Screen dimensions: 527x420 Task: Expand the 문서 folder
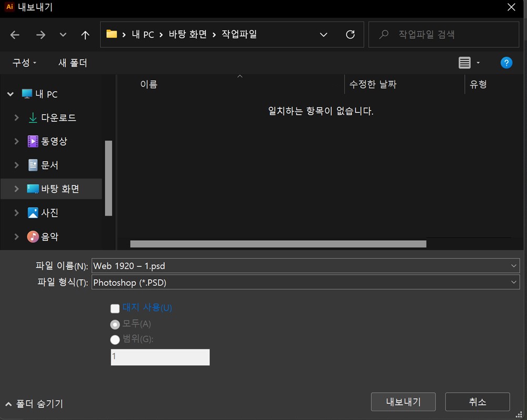[16, 165]
